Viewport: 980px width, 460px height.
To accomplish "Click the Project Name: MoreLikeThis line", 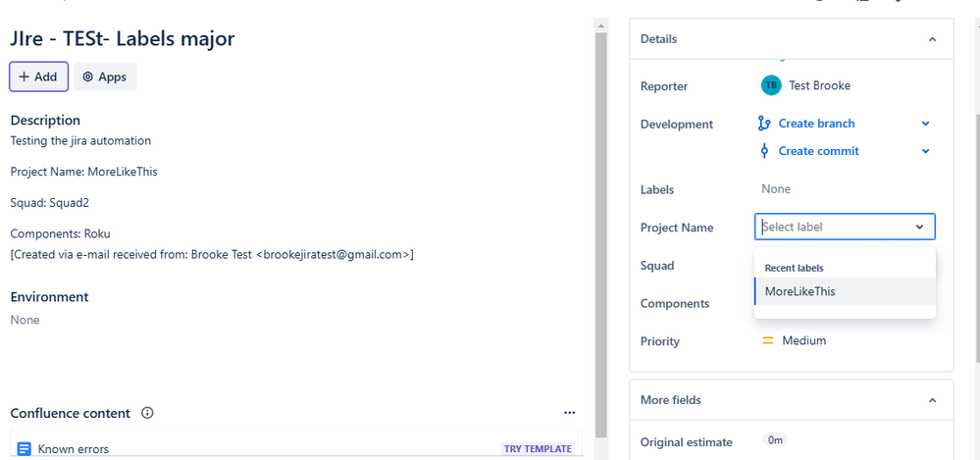I will click(x=83, y=172).
